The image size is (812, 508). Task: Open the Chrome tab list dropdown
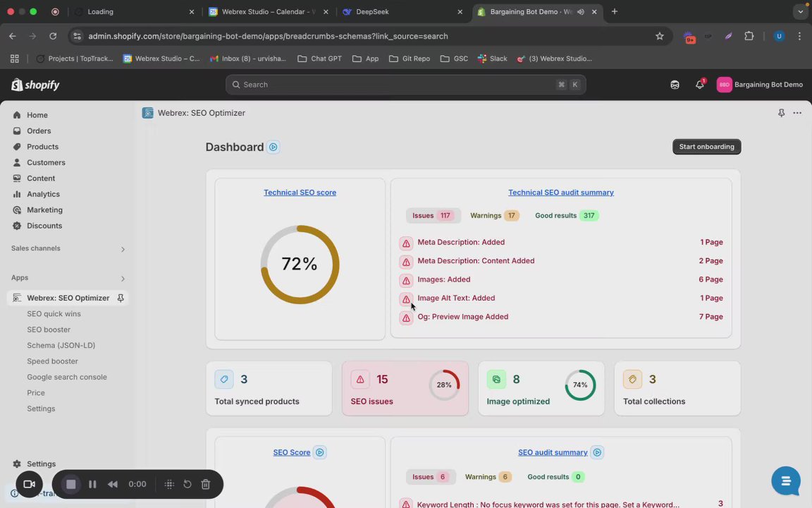pos(801,11)
